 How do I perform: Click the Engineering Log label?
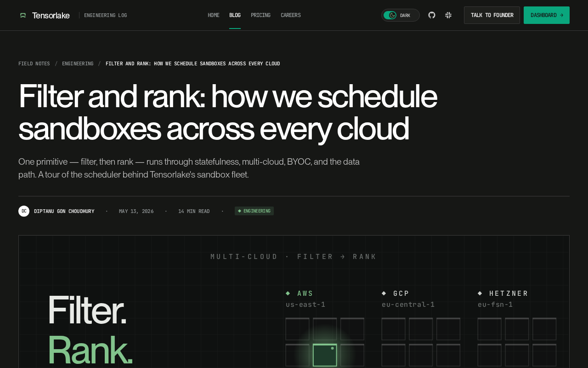coord(105,15)
